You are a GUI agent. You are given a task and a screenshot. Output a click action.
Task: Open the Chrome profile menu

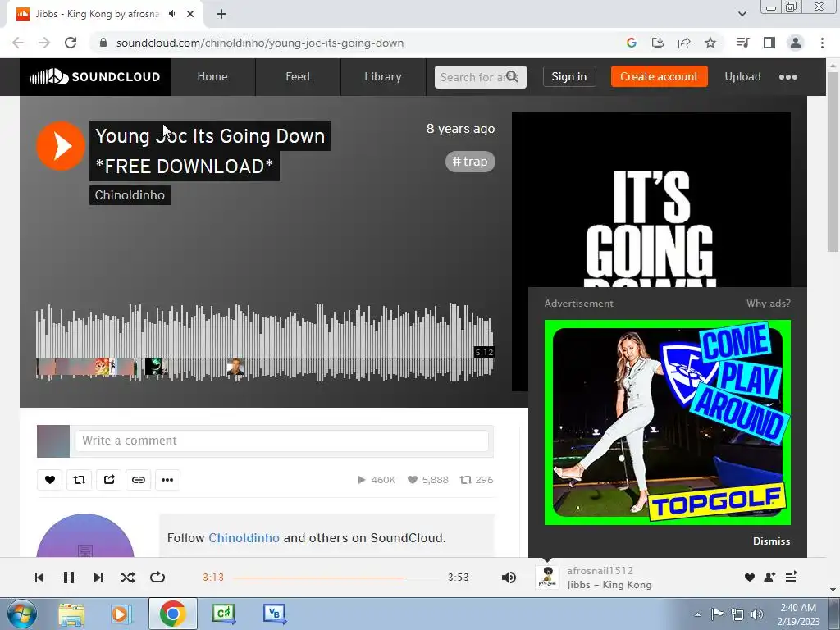click(x=796, y=43)
